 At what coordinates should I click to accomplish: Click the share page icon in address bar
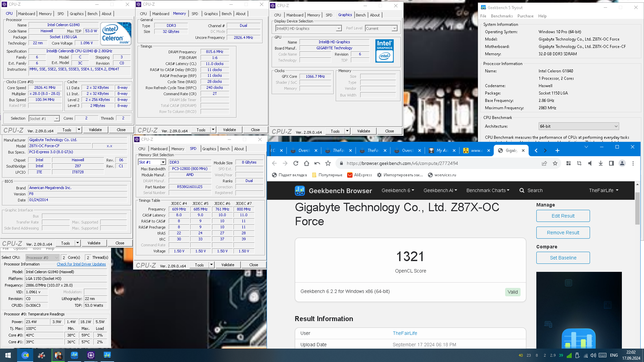click(x=544, y=163)
